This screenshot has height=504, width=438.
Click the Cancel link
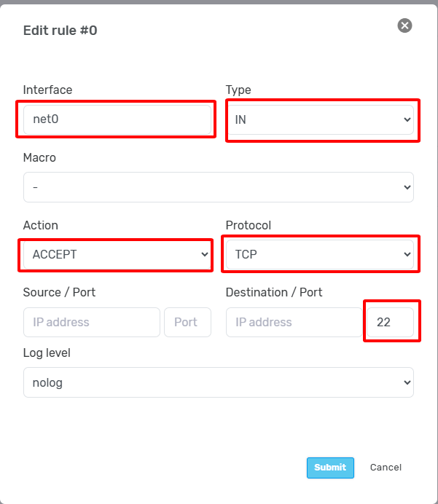click(x=386, y=468)
